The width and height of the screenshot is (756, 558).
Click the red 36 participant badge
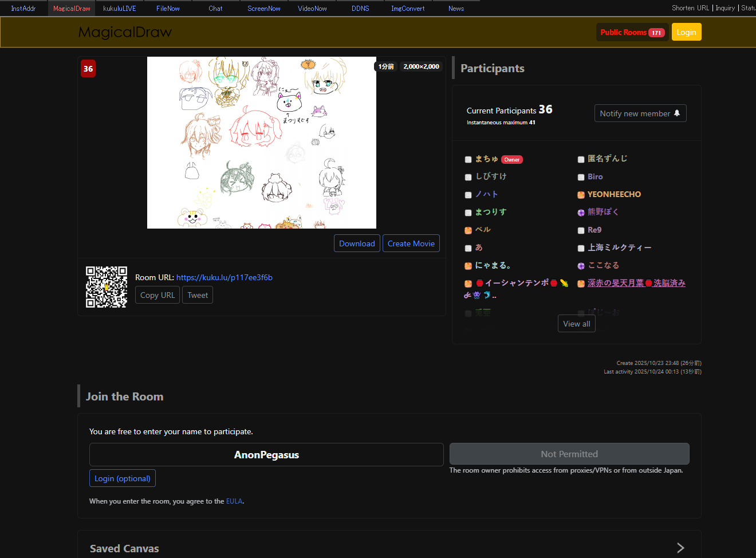pos(88,69)
